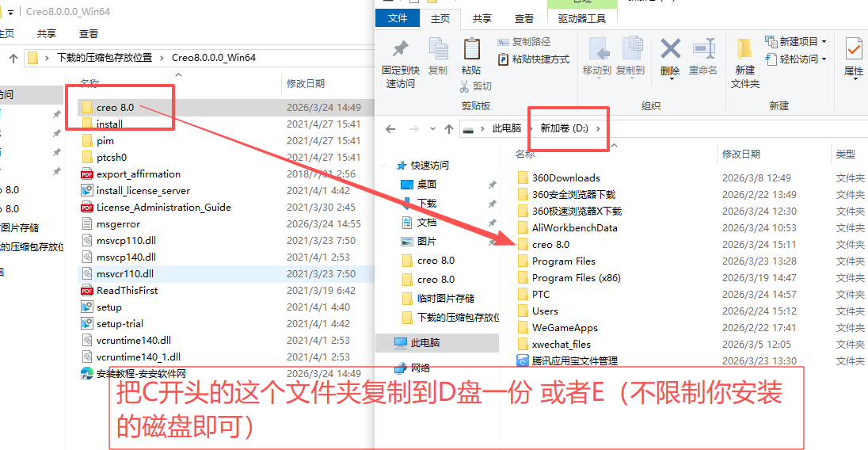Sort left window by 修改日期 column
This screenshot has height=450, width=868.
coord(306,83)
